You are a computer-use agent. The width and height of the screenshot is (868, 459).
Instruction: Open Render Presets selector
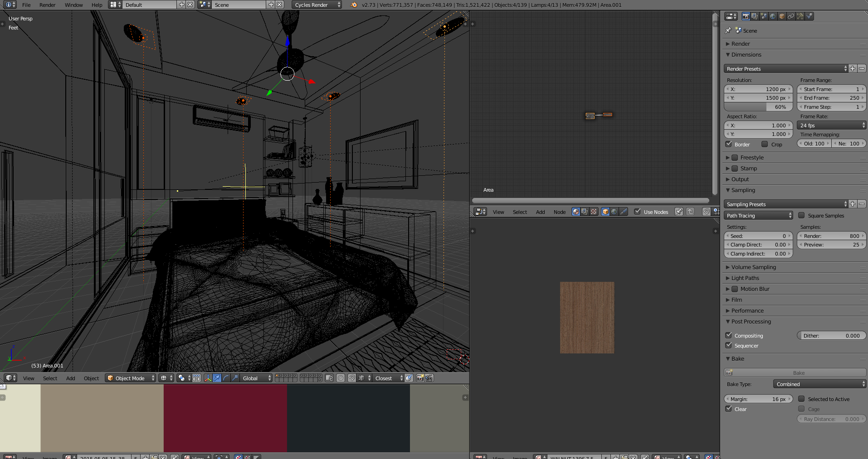click(x=786, y=68)
